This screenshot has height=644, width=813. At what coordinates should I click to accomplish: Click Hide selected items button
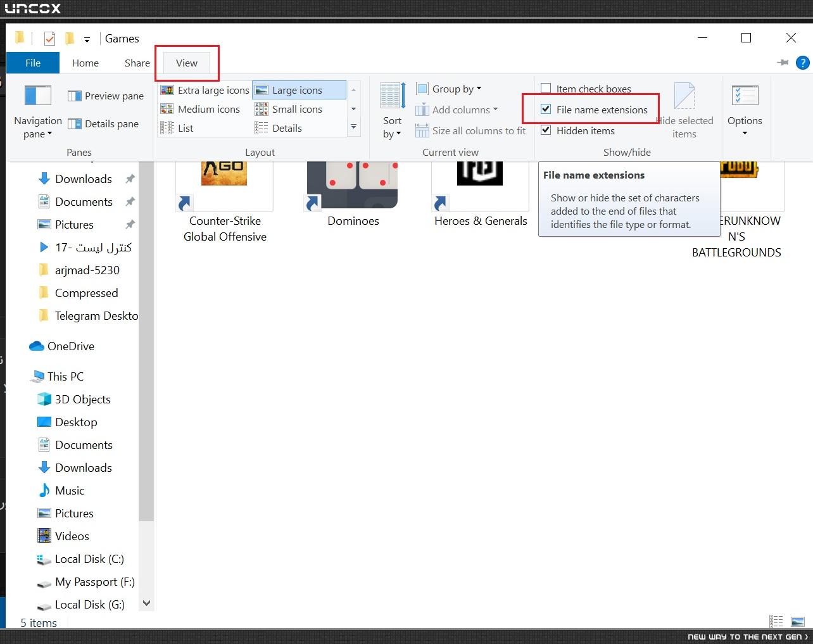click(684, 111)
